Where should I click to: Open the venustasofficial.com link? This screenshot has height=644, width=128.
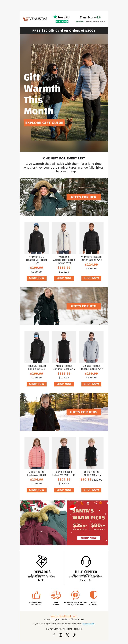coord(64,616)
